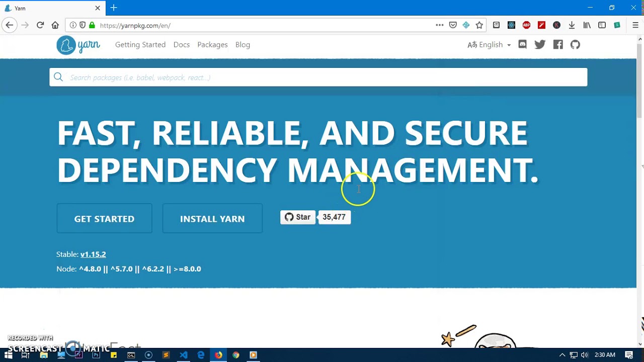Go back with the browser Back arrow
This screenshot has height=362, width=644.
pyautogui.click(x=10, y=25)
